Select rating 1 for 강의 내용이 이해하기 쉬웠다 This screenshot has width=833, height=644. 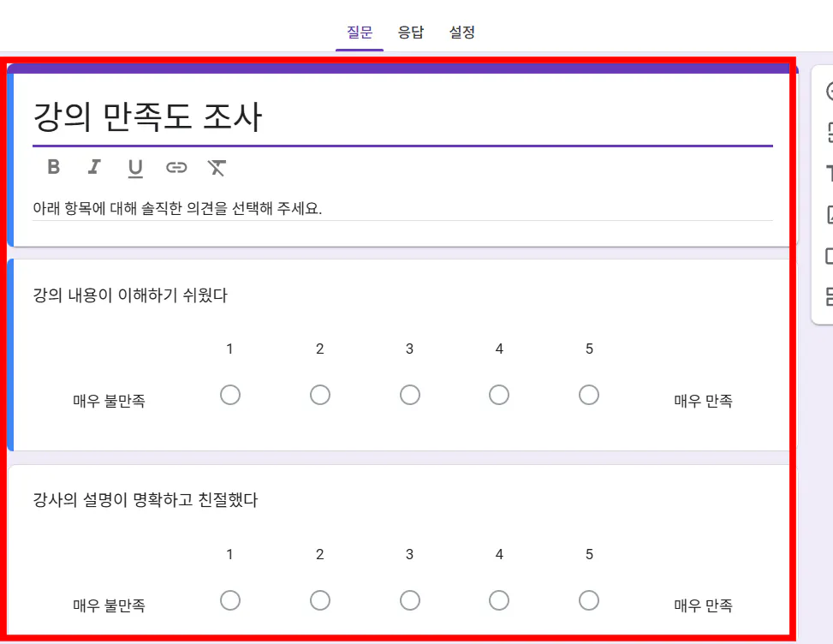[x=230, y=395]
